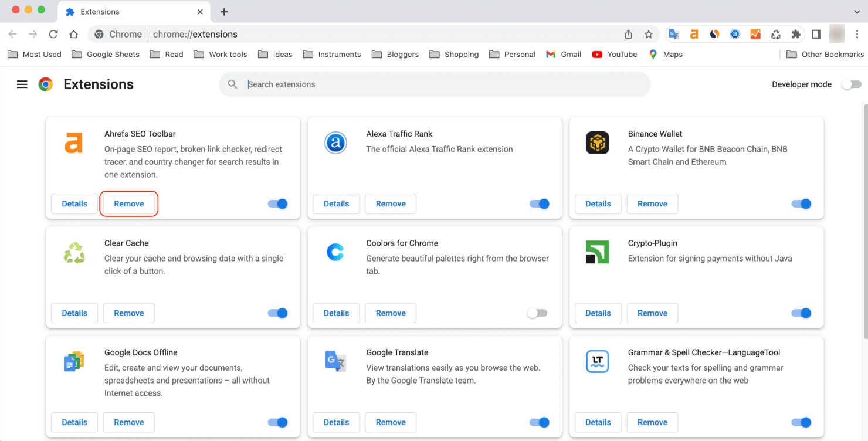
Task: Enable the Coolors for Chrome extension
Action: pyautogui.click(x=537, y=313)
